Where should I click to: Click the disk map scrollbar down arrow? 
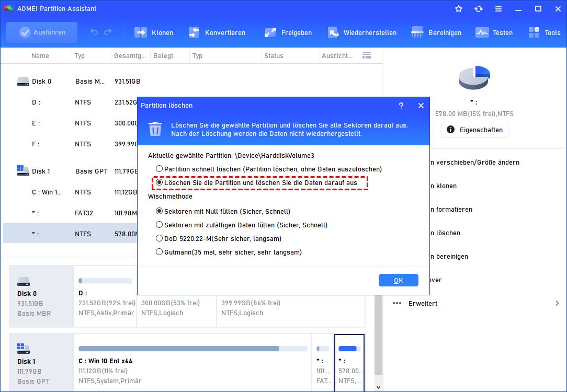tap(378, 387)
